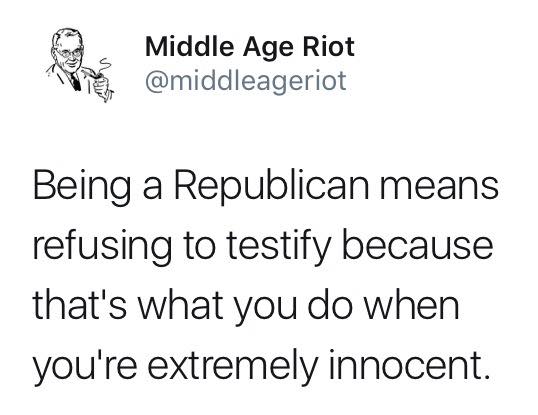Click the word "Being" starting the tweet

pyautogui.click(x=82, y=187)
